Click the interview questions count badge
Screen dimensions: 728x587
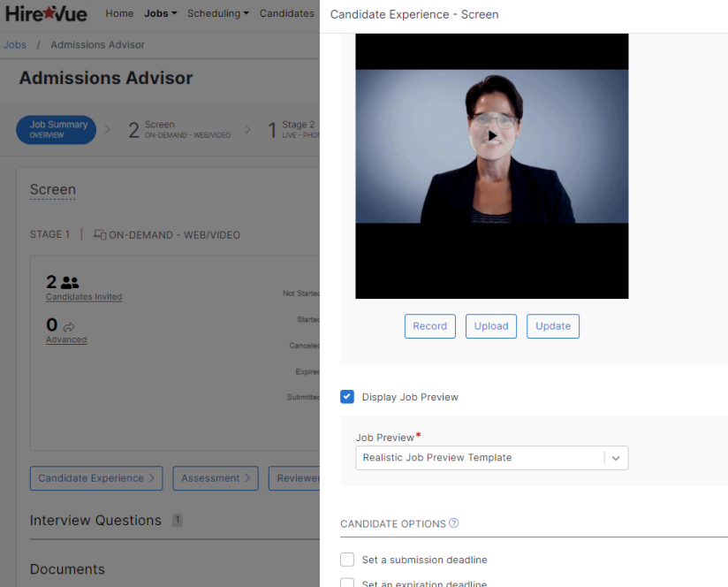(177, 521)
